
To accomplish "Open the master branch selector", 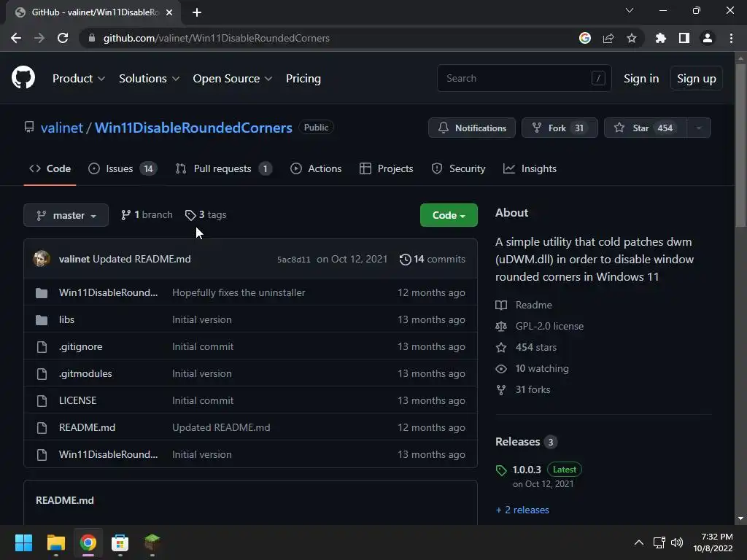I will (66, 215).
